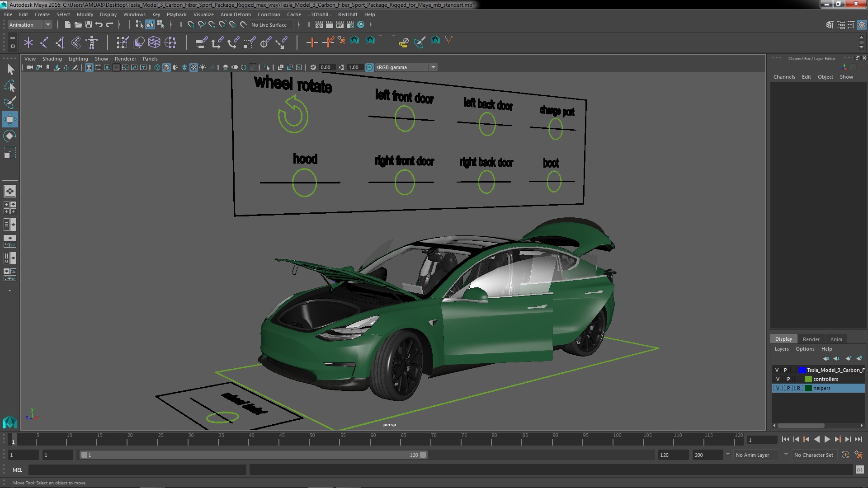Viewport: 868px width, 488px height.
Task: Click frame 60 on the time slider
Action: click(x=373, y=440)
